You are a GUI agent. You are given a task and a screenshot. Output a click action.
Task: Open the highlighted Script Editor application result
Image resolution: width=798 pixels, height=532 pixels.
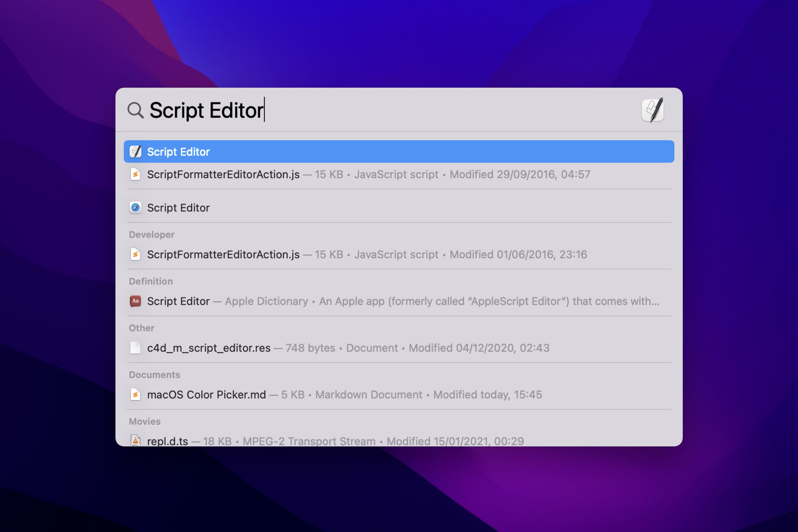(399, 152)
